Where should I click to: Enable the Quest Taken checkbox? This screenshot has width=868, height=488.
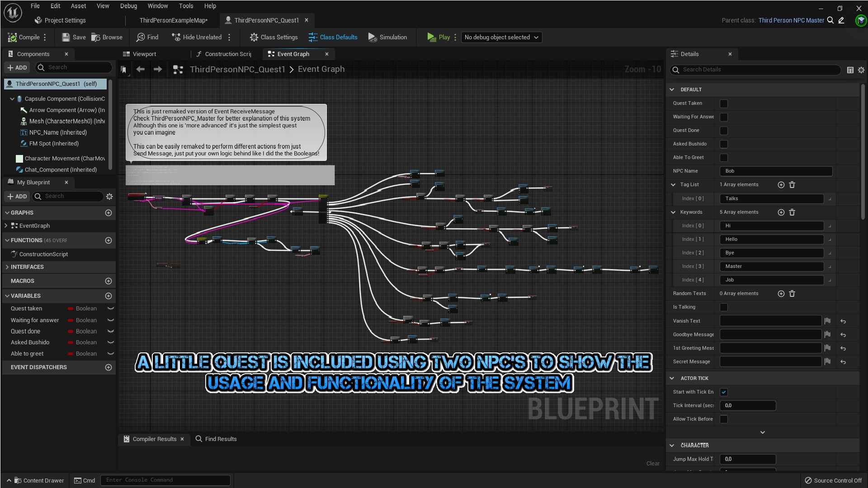coord(724,103)
